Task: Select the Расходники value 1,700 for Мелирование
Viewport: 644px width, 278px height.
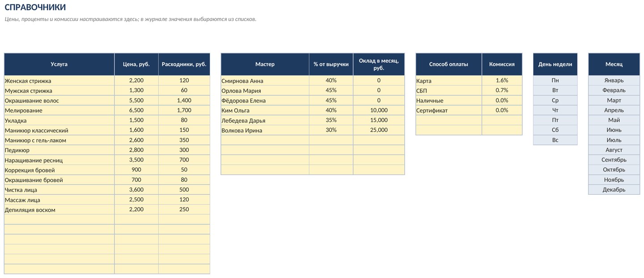Action: click(184, 110)
